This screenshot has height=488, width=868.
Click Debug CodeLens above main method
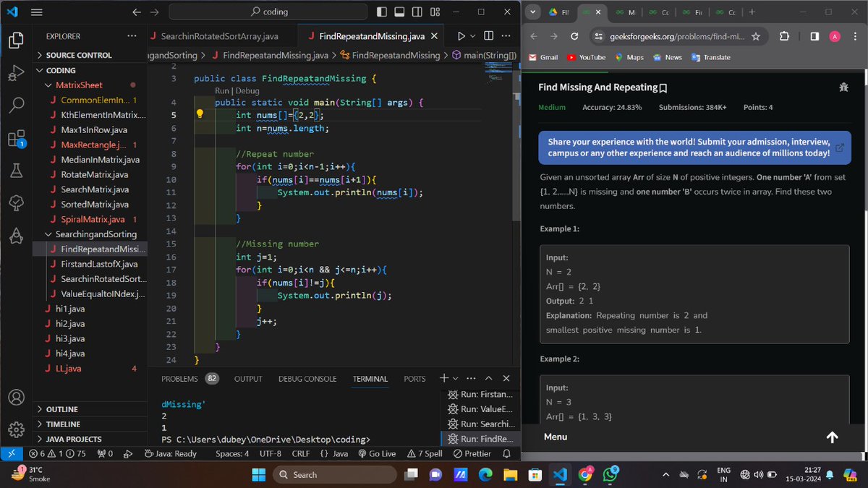click(247, 90)
